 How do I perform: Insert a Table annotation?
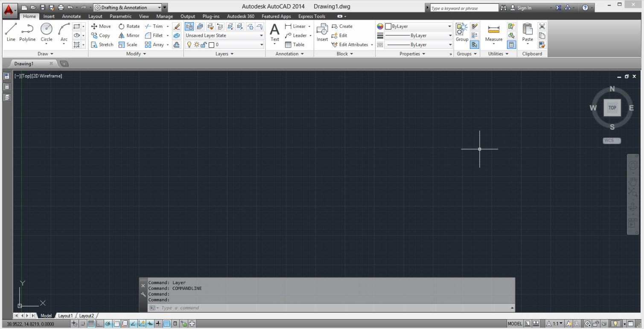[294, 44]
